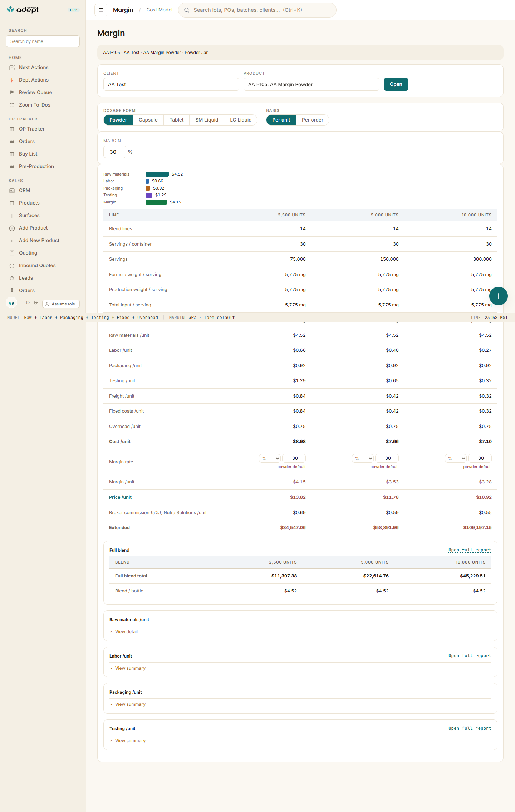The width and height of the screenshot is (515, 812).
Task: Click the blue Labor bar swatch
Action: click(x=147, y=181)
